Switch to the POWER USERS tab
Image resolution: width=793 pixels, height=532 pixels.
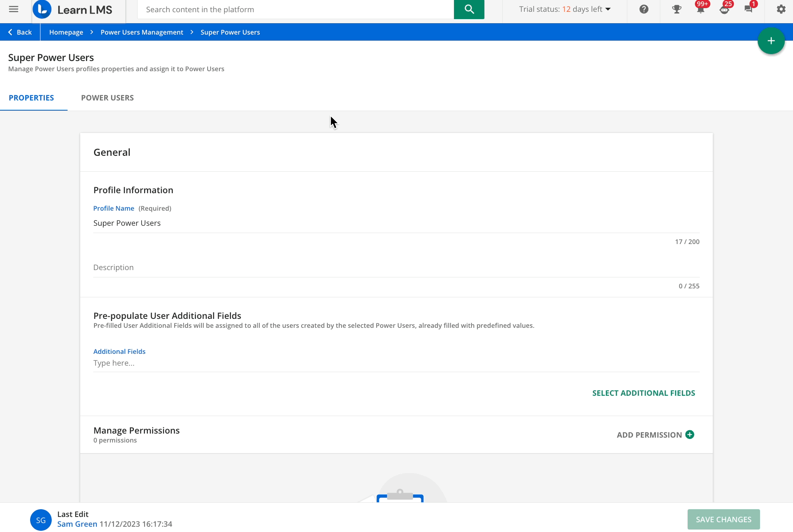(107, 98)
